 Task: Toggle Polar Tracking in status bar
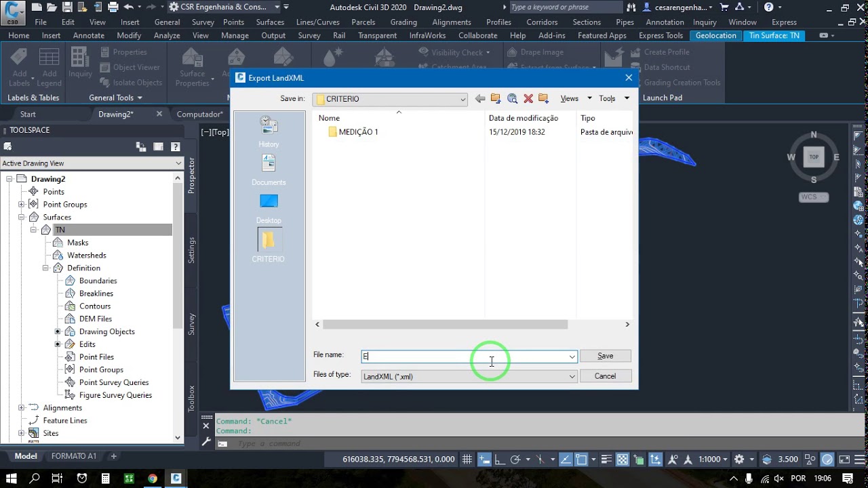[515, 459]
